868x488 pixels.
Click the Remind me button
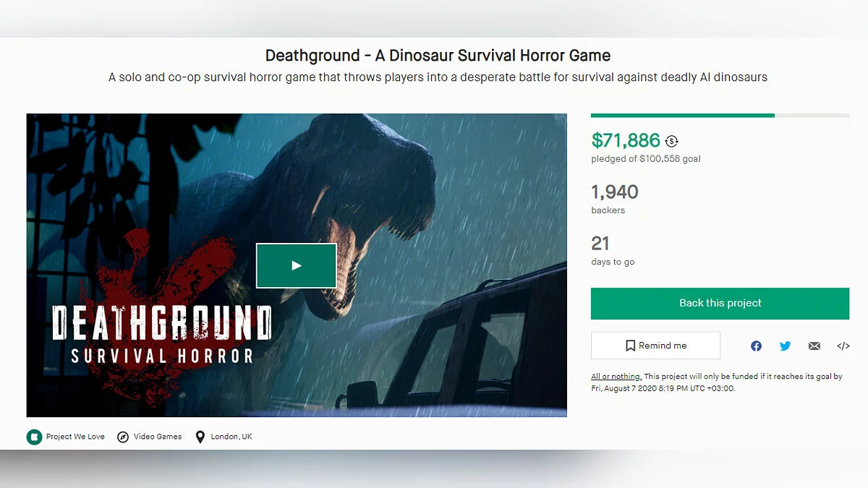click(x=655, y=346)
